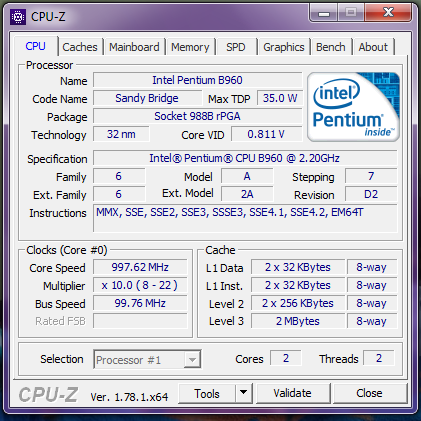The width and height of the screenshot is (421, 421).
Task: Click the Level 2 size 2 x 256 KBytes
Action: click(298, 303)
